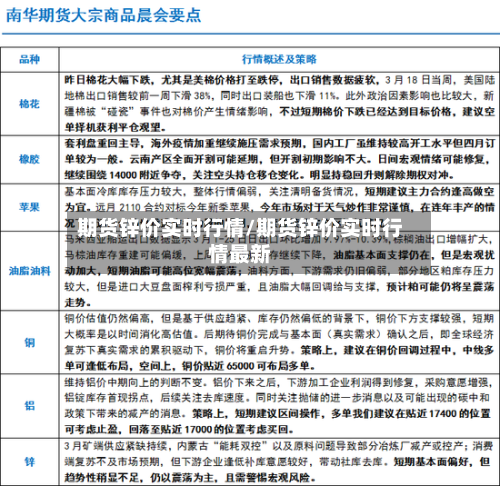Click the text 铜价贴近65000可布局多单
The image size is (500, 486).
(x=246, y=366)
